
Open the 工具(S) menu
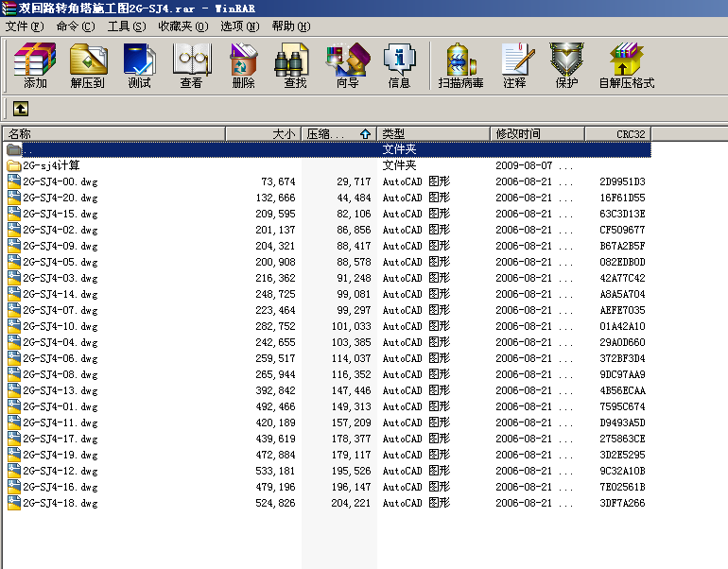point(127,26)
